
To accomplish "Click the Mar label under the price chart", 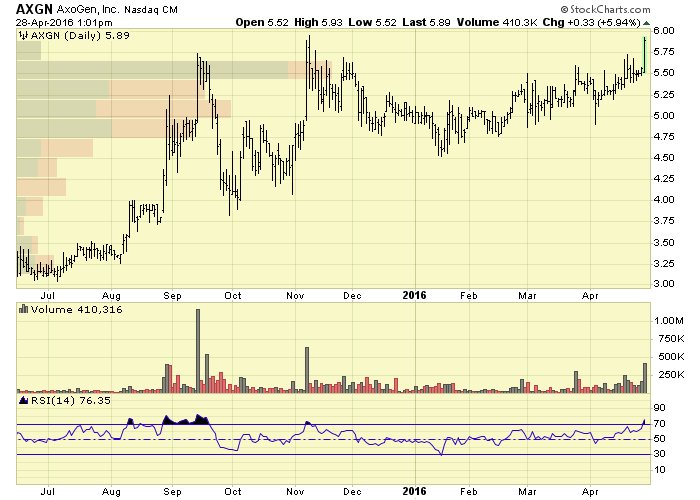I will point(527,296).
